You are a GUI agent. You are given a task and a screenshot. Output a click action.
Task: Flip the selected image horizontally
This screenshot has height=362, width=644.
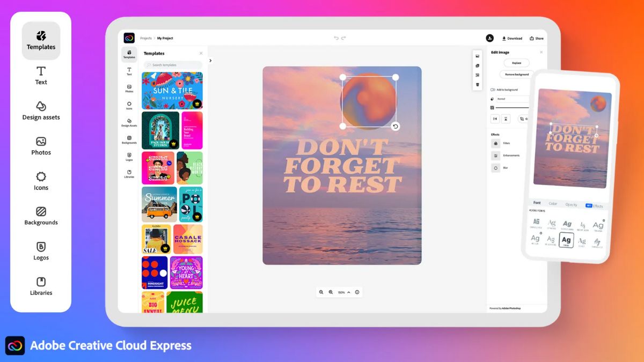click(495, 119)
